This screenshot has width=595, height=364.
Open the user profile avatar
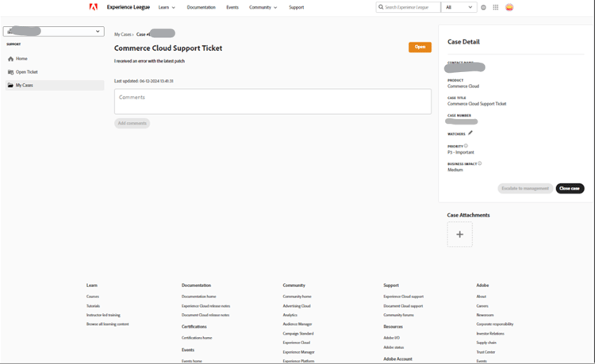tap(509, 8)
